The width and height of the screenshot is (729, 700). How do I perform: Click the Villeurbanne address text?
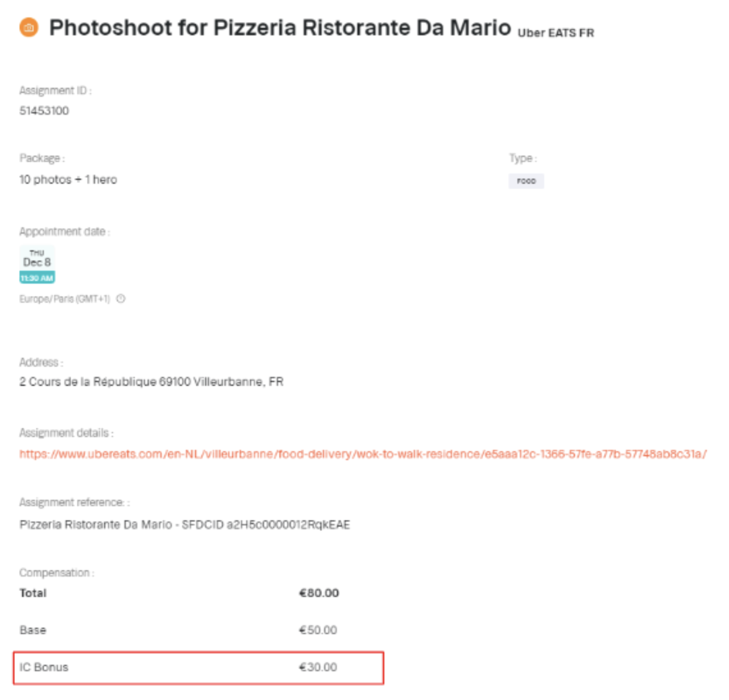tap(151, 381)
